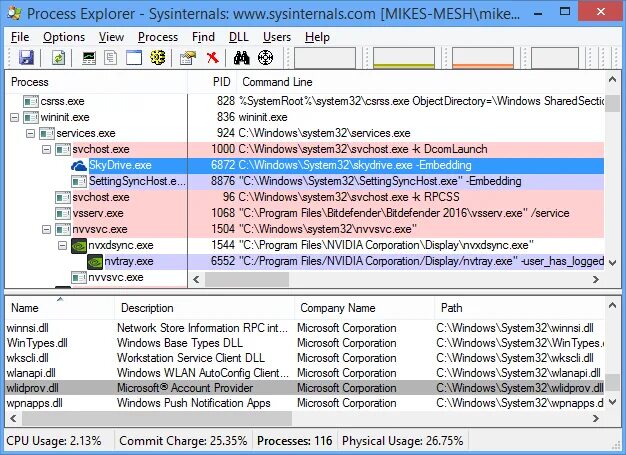This screenshot has height=455, width=626.
Task: Click the Show Process Tree toolbar icon
Action: coord(111,58)
